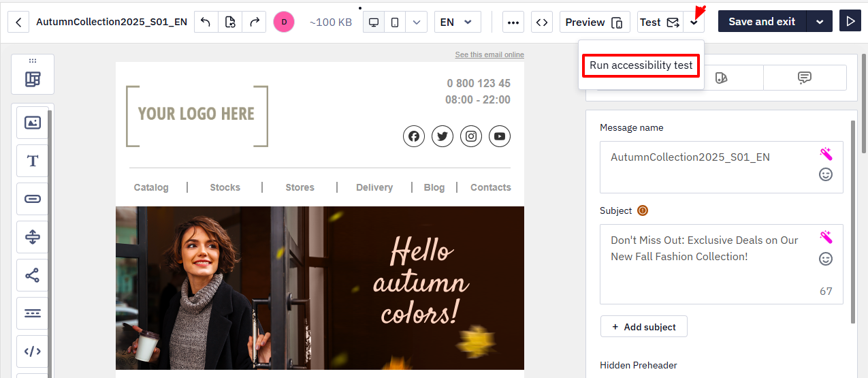Use AI wand for Message name
This screenshot has width=868, height=378.
click(x=826, y=153)
